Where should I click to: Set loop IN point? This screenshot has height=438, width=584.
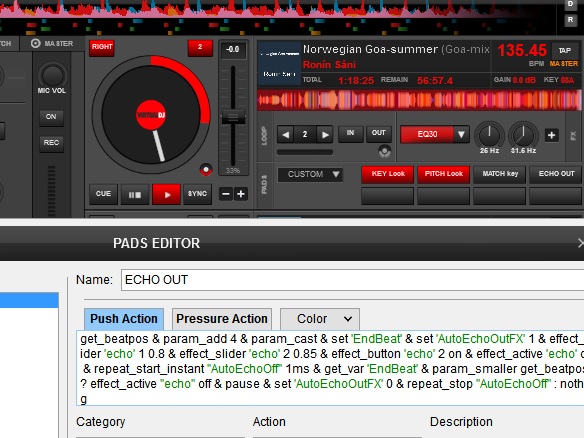pyautogui.click(x=350, y=134)
